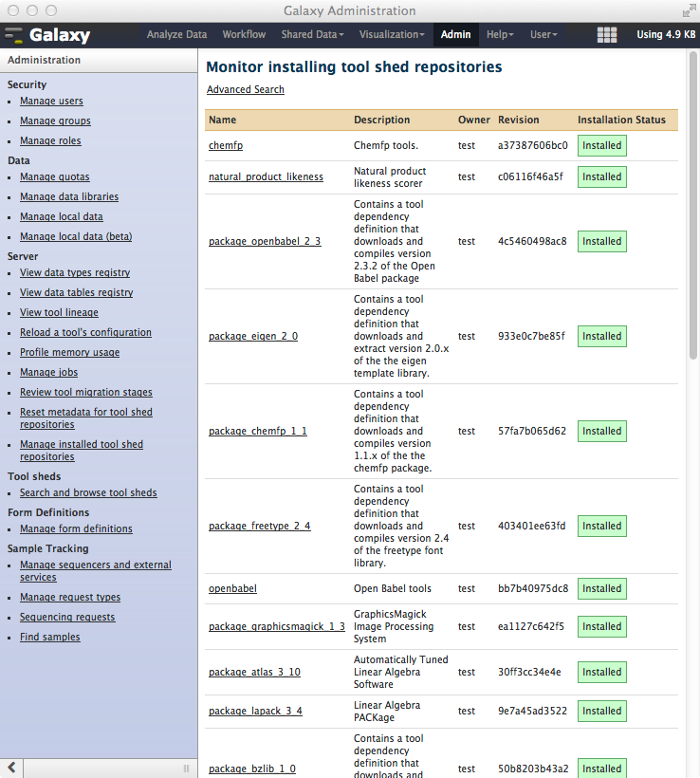Image resolution: width=700 pixels, height=778 pixels.
Task: Open the package_graphicsmagick_1_3 repository
Action: [277, 626]
